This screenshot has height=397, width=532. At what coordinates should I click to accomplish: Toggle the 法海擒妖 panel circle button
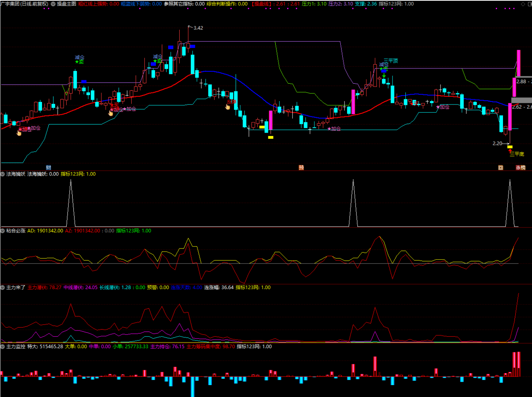[x=3, y=174]
